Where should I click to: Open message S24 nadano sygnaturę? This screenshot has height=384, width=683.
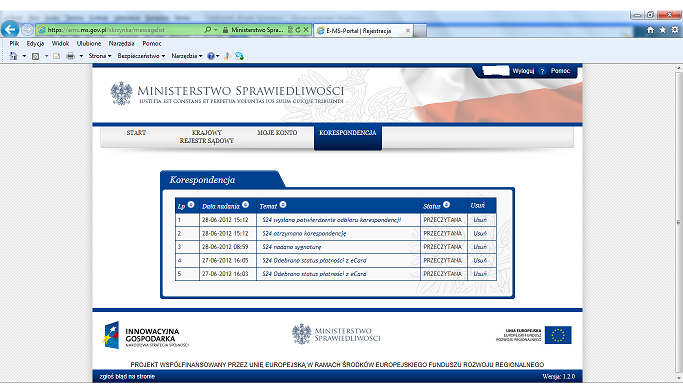tap(292, 247)
